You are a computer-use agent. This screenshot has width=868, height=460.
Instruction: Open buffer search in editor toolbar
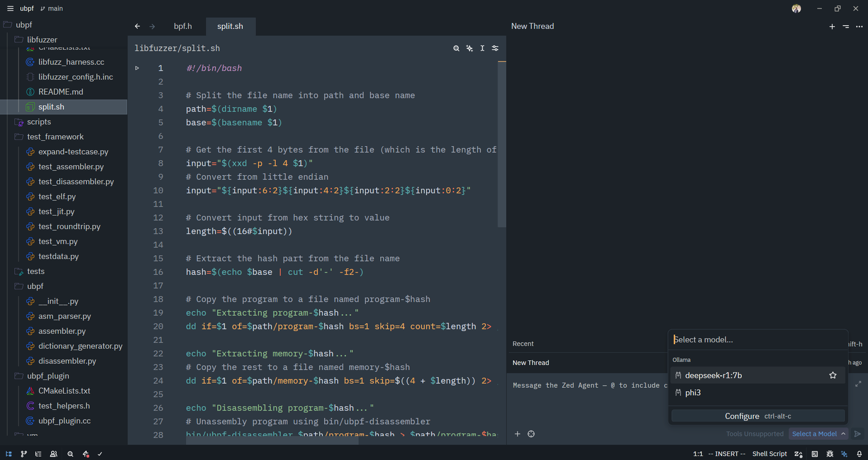click(x=456, y=48)
